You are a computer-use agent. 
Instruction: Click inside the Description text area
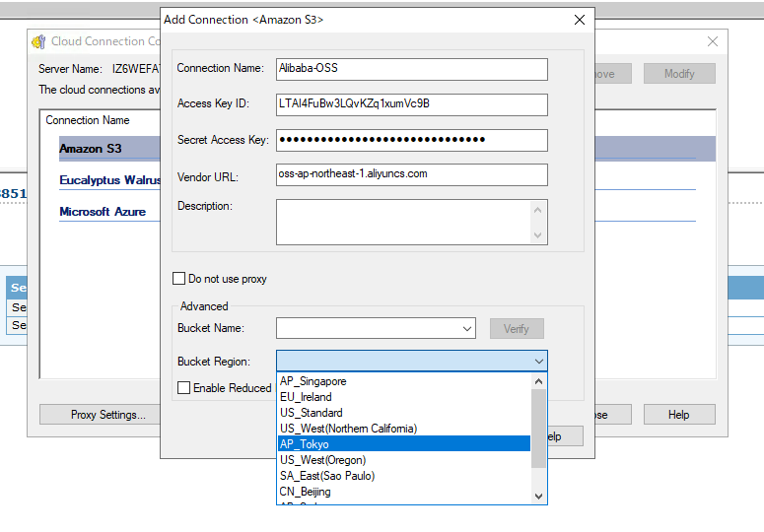403,222
